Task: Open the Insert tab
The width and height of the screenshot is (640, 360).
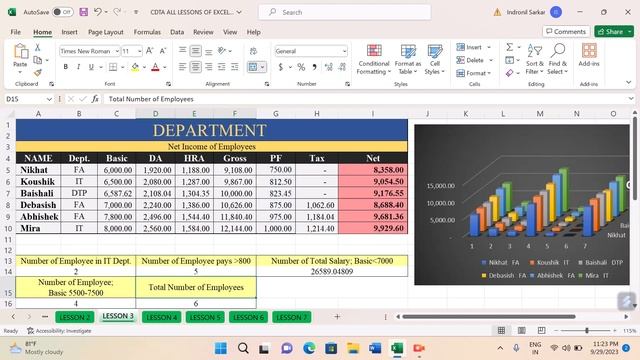Action: click(69, 32)
